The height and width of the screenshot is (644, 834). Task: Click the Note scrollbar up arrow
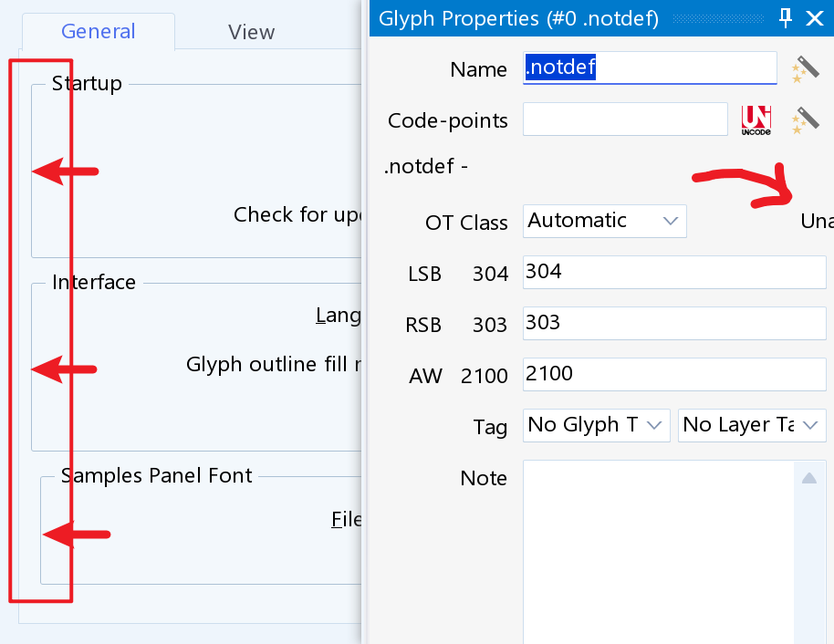[809, 478]
